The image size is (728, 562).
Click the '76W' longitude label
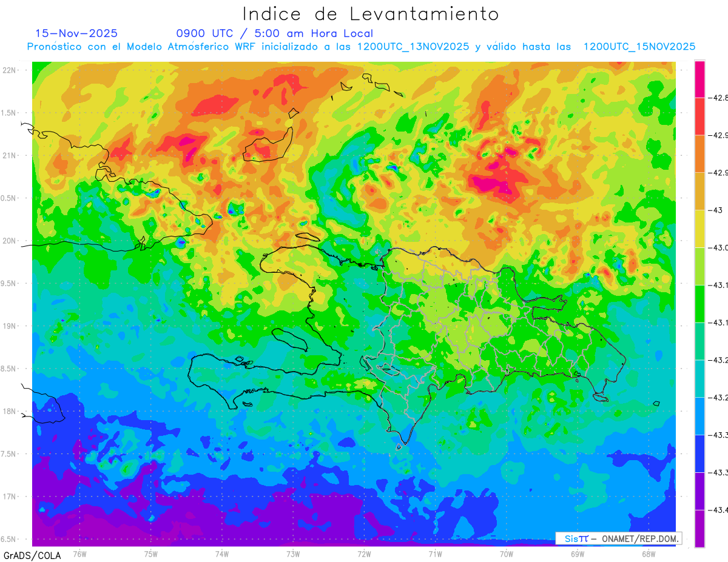[x=79, y=553]
